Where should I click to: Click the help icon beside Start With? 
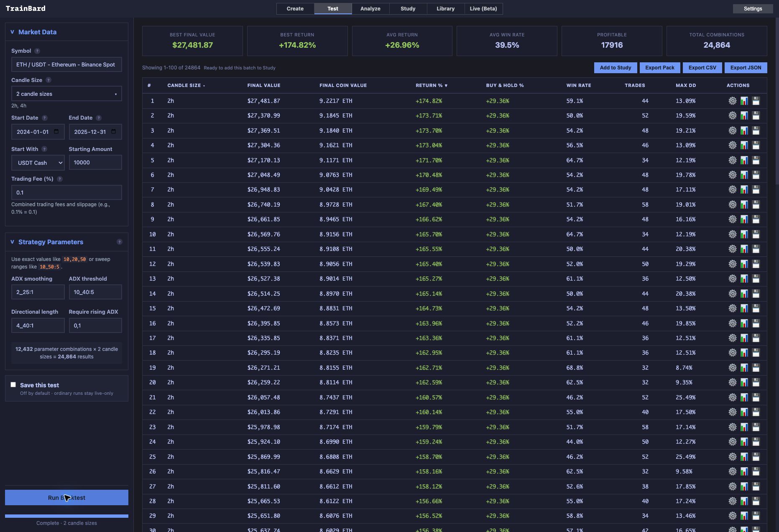pos(44,149)
